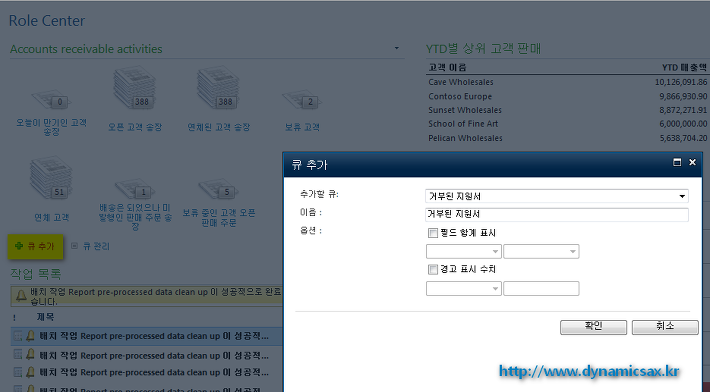710x392 pixels.
Task: Click the 연체된 고객 송장 label
Action: (219, 127)
